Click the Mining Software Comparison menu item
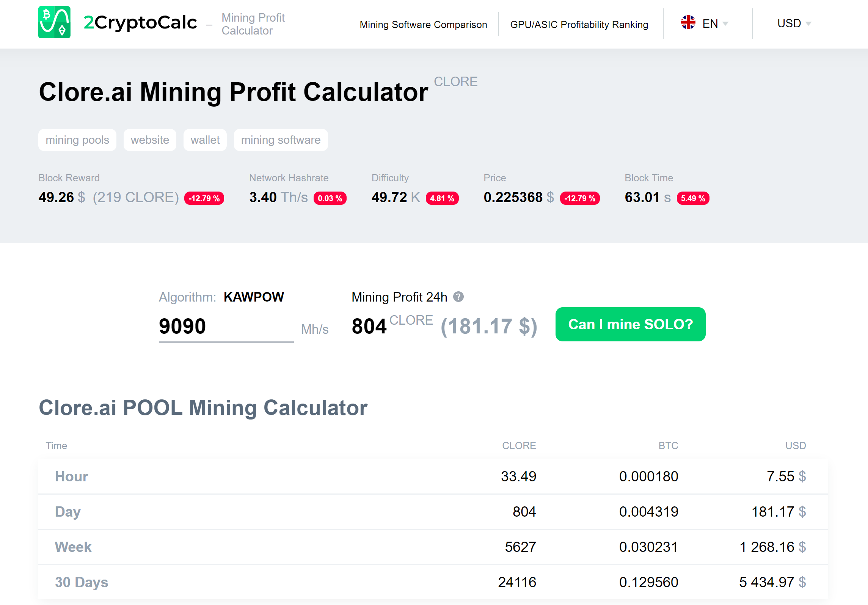This screenshot has height=605, width=868. pos(424,24)
